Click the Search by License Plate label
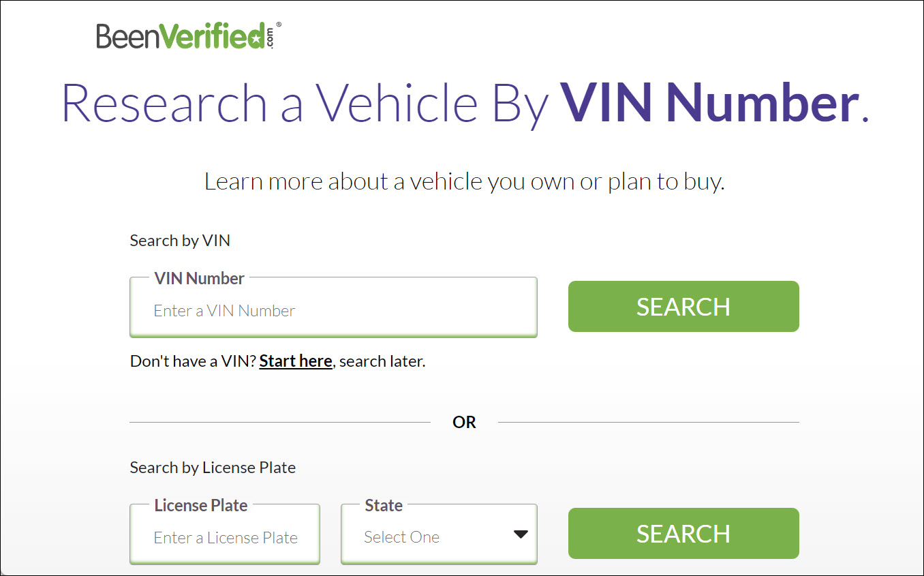The image size is (924, 576). pyautogui.click(x=213, y=468)
